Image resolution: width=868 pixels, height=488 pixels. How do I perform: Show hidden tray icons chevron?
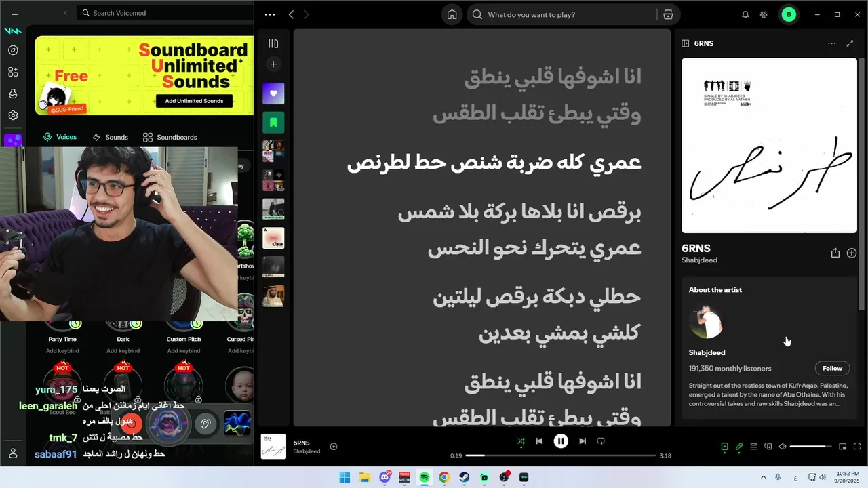[764, 477]
